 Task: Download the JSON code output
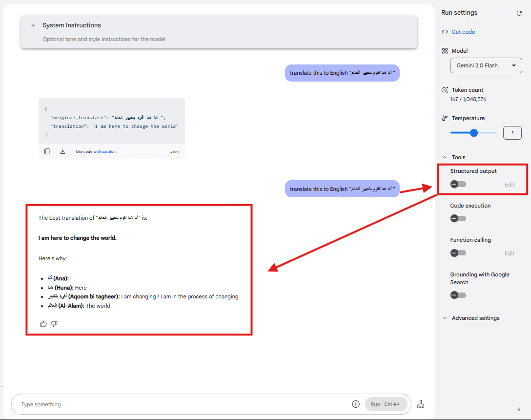[62, 151]
